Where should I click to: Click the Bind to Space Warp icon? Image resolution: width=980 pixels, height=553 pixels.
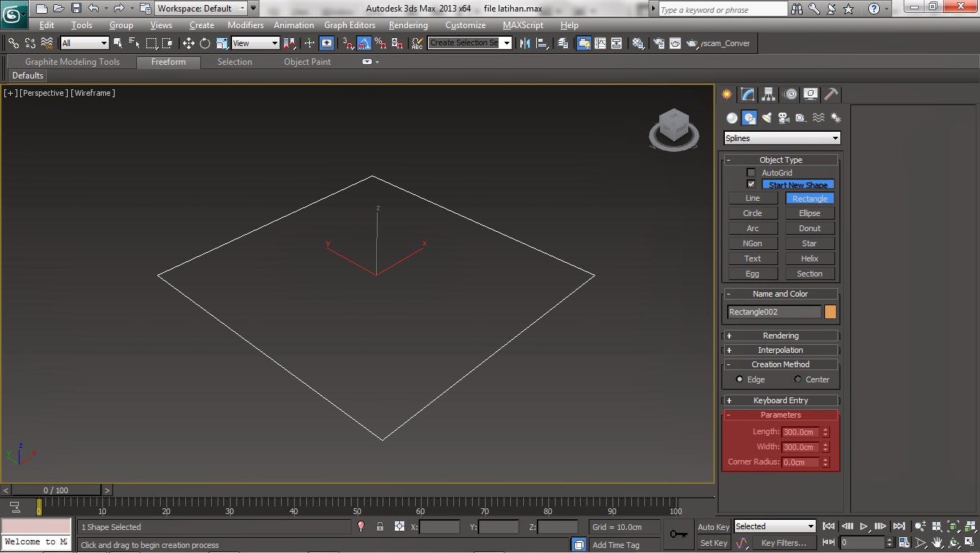[x=47, y=43]
